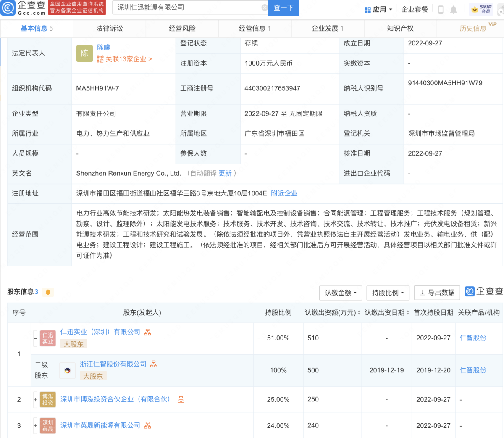Click registration number 440300217653947

272,88
